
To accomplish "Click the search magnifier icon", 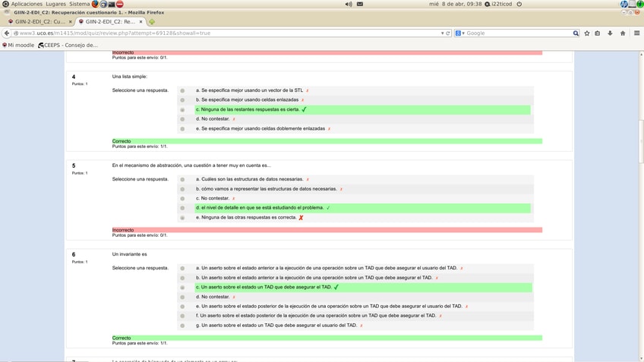I will 576,33.
